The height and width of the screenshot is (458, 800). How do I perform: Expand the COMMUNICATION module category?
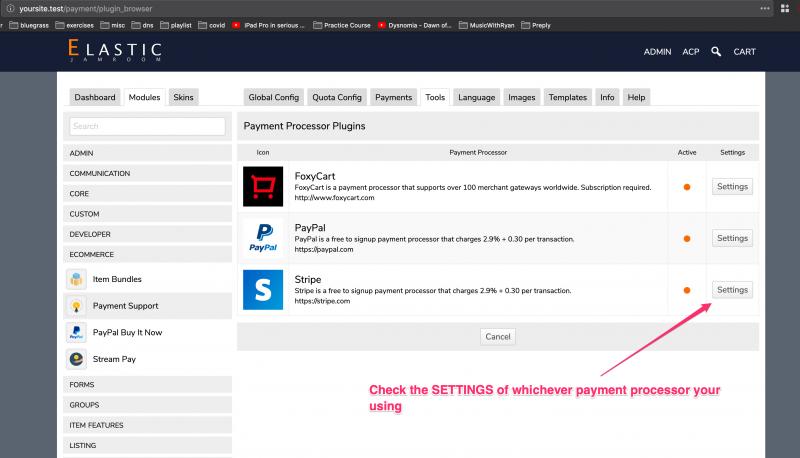click(148, 173)
